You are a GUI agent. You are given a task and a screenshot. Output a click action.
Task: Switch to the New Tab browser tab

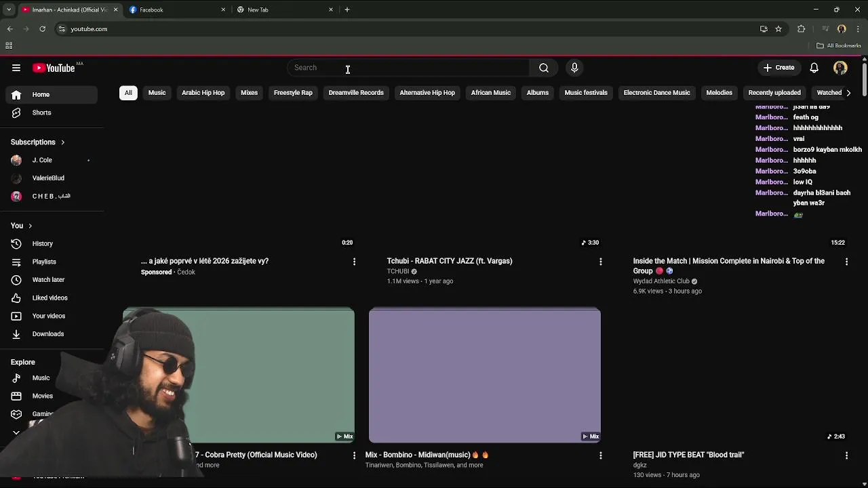[x=285, y=9]
